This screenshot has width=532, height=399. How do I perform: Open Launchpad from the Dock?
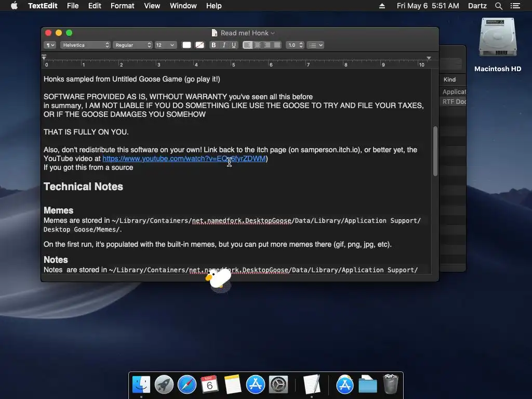(x=164, y=385)
